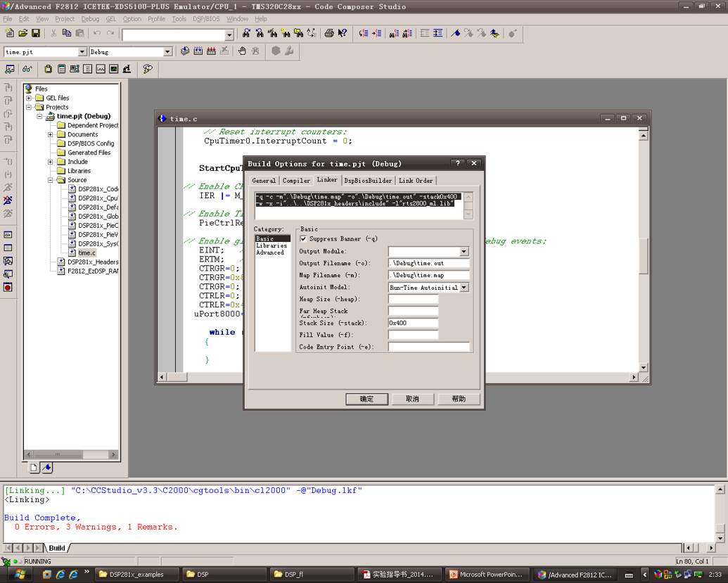Switch to Microsoft PowerPoint in the taskbar
Viewport: 728px width, 583px height.
[x=486, y=575]
